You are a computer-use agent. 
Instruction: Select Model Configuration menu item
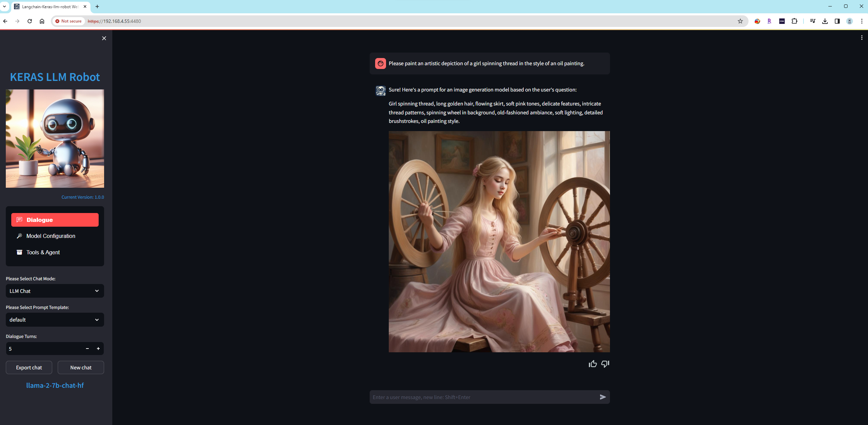coord(51,236)
